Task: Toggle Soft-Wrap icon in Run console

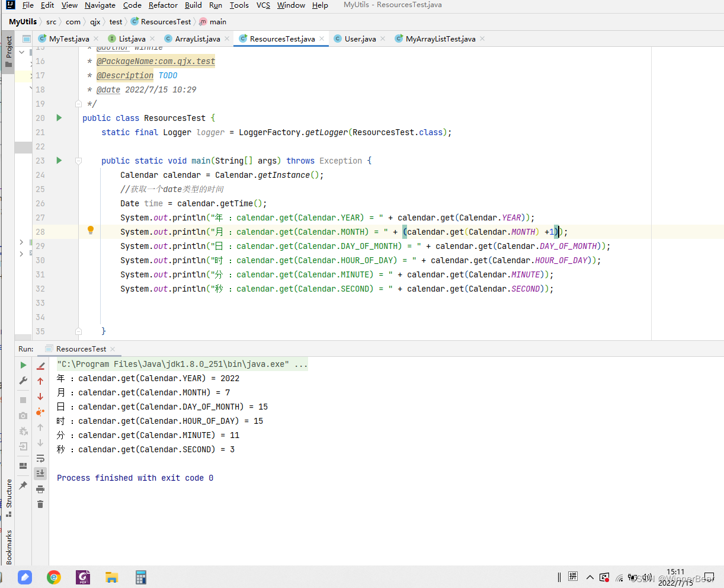Action: (40, 458)
